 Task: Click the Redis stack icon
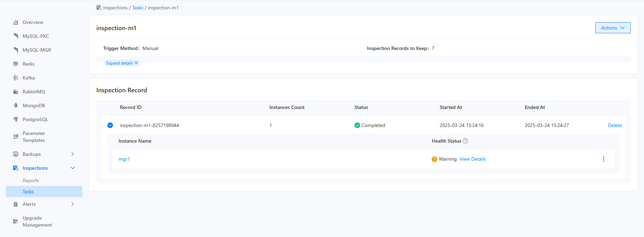pyautogui.click(x=16, y=64)
